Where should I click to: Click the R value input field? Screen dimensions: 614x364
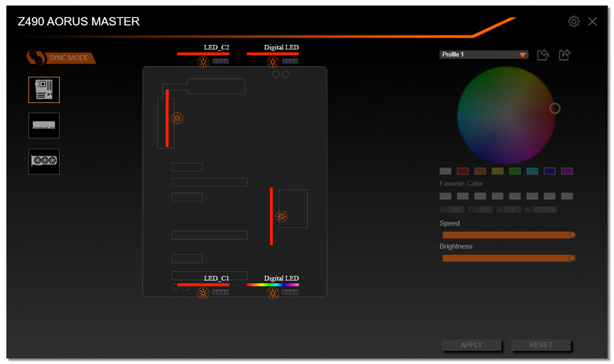point(456,210)
